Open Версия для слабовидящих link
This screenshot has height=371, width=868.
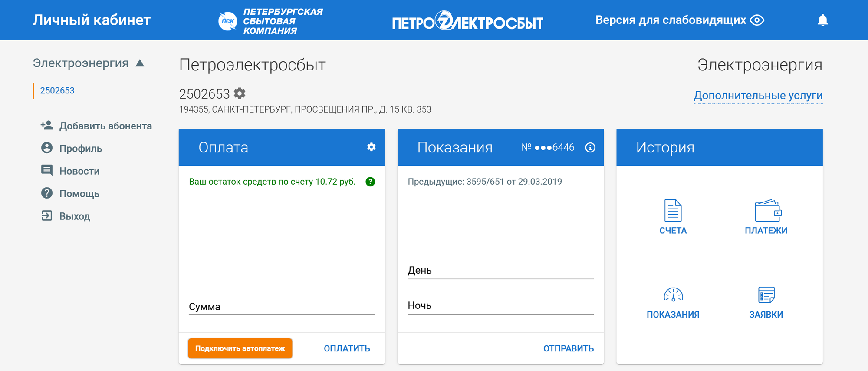click(x=671, y=20)
